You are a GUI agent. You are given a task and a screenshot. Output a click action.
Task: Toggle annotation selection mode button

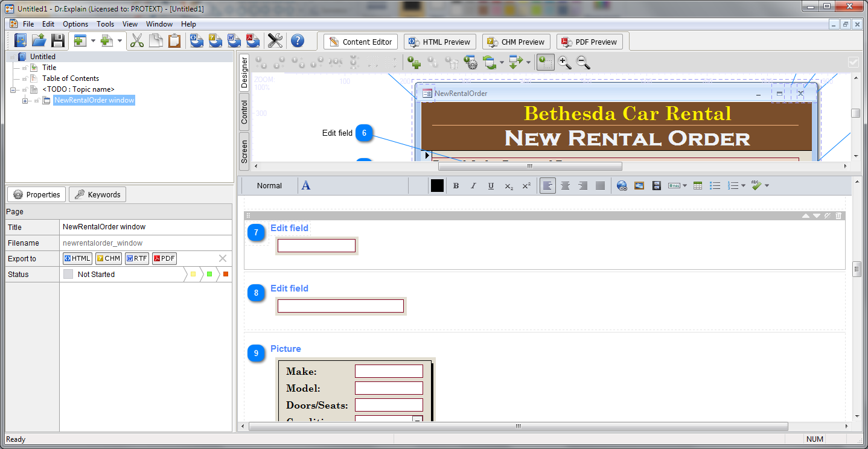[546, 62]
